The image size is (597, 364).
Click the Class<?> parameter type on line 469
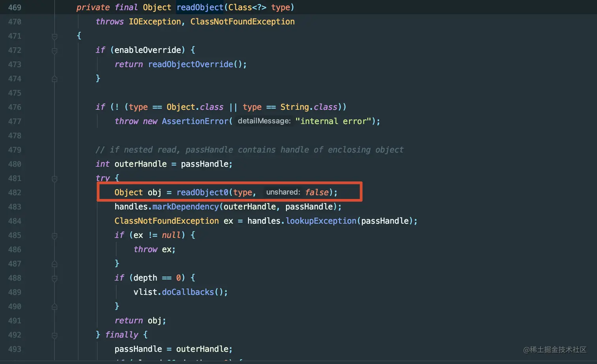(247, 8)
